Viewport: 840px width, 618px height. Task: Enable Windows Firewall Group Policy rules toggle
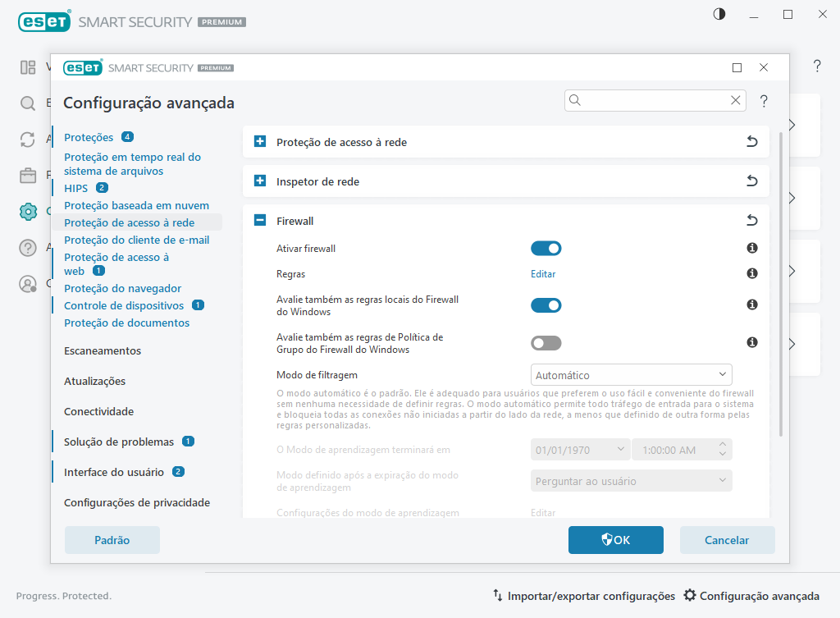[x=546, y=342]
